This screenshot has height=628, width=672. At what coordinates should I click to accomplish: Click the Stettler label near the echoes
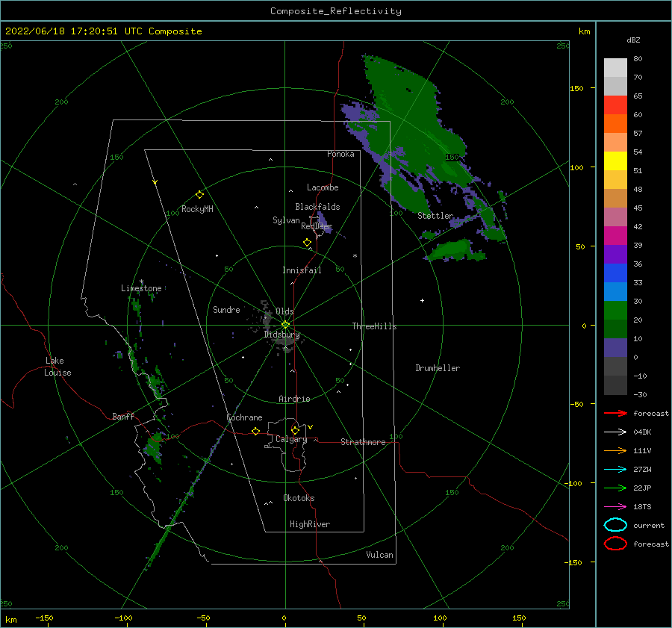coord(435,216)
